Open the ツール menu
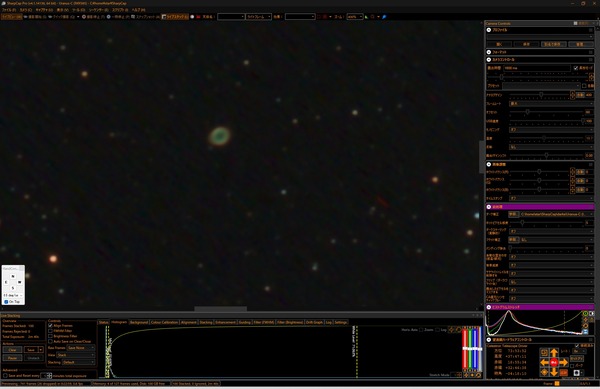Viewport: 600px width, 389px height. (78, 10)
